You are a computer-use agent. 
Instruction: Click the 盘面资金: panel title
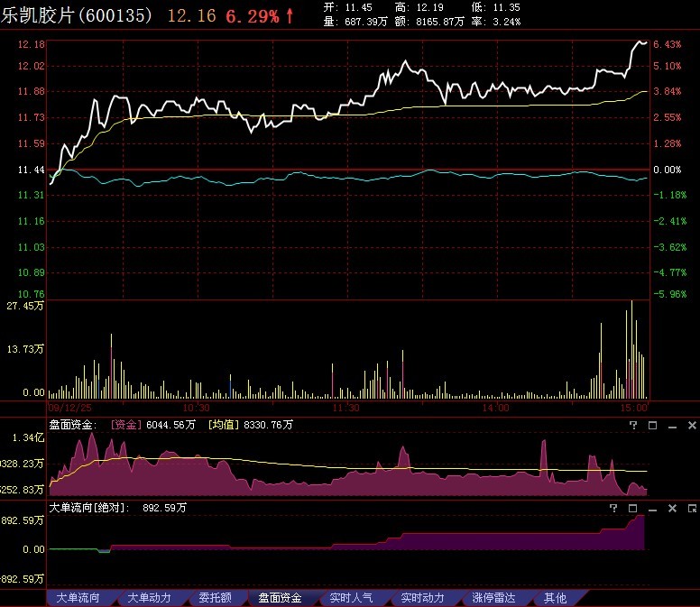[x=73, y=425]
